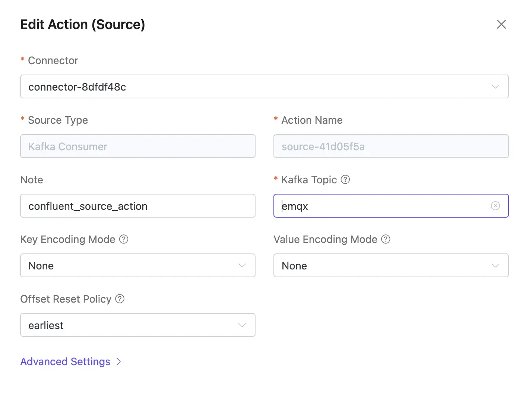
Task: Click the disabled Source Type field
Action: click(137, 146)
